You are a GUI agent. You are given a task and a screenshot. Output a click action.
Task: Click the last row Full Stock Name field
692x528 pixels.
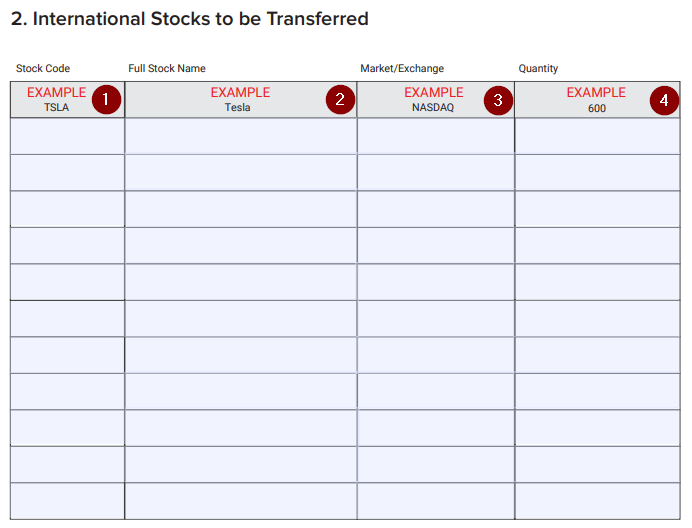pos(241,501)
